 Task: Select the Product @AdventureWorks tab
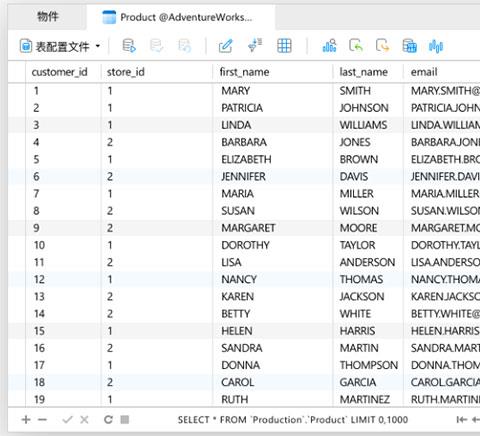pyautogui.click(x=181, y=17)
